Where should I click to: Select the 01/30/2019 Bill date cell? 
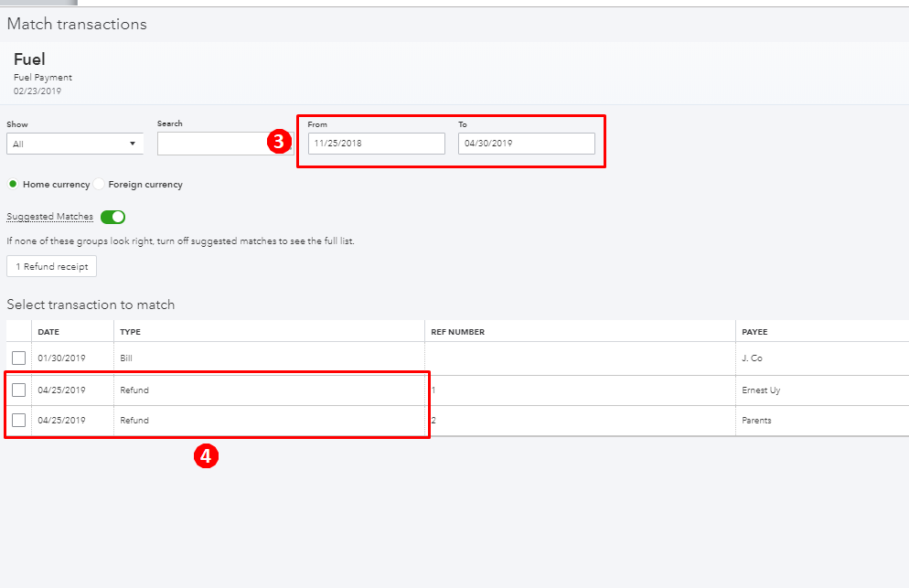pyautogui.click(x=61, y=358)
